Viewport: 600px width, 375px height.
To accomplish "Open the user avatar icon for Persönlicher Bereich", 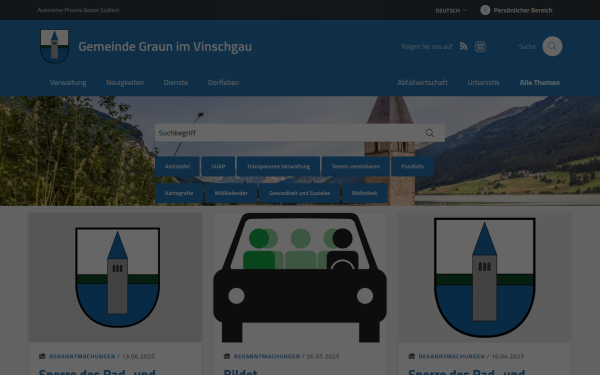I will (485, 10).
